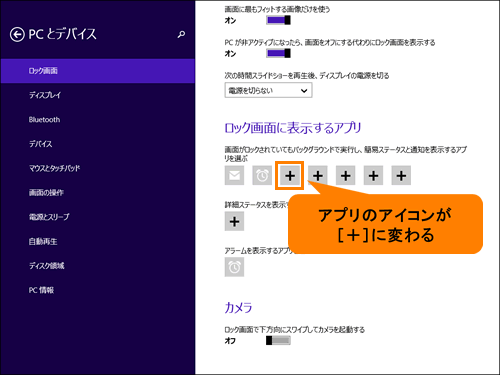Click the fifth plus app slot
The width and height of the screenshot is (500, 375).
(345, 175)
